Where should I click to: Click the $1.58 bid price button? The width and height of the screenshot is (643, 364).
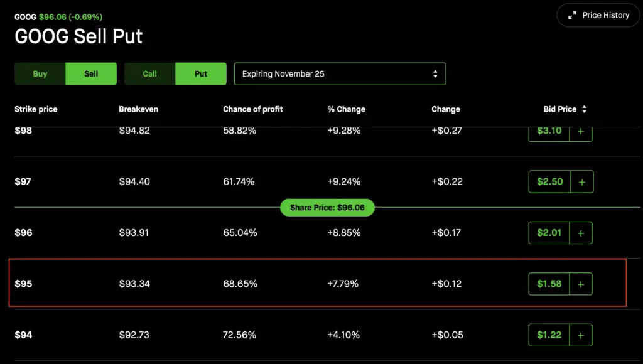(549, 284)
